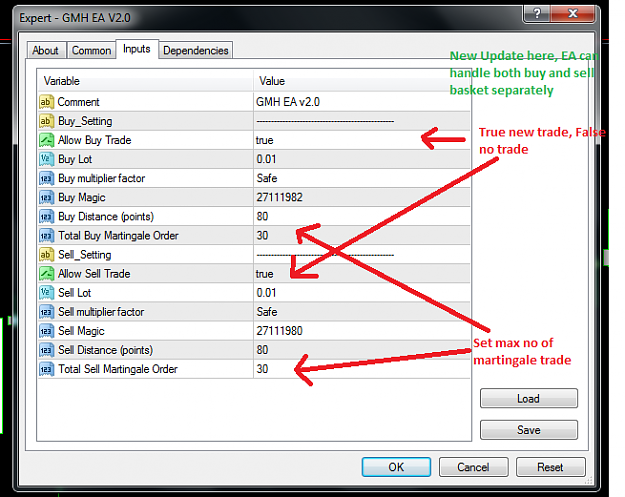Select the Buy multiplier factor variable name
This screenshot has height=497, width=625.
click(102, 179)
